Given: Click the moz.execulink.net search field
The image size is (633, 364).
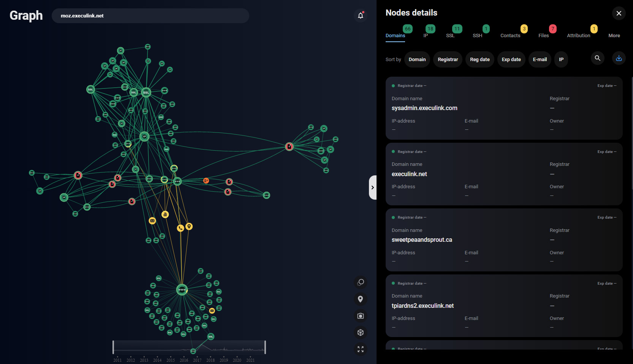Looking at the screenshot, I should click(x=150, y=16).
